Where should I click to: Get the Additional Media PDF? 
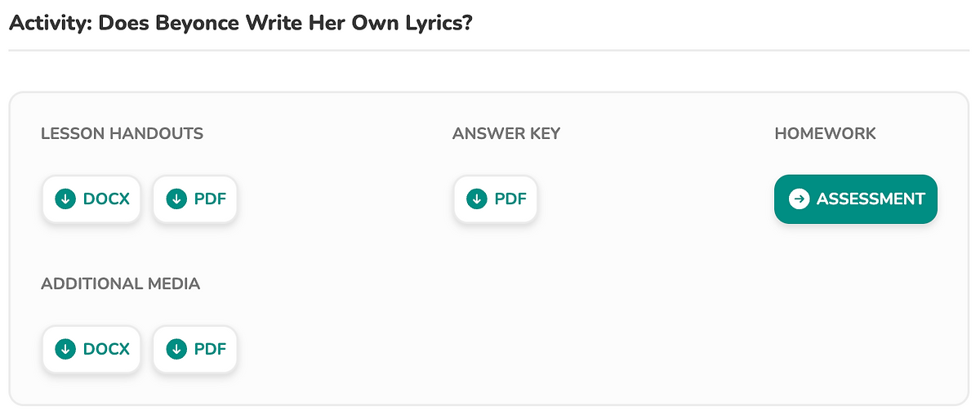[x=194, y=349]
